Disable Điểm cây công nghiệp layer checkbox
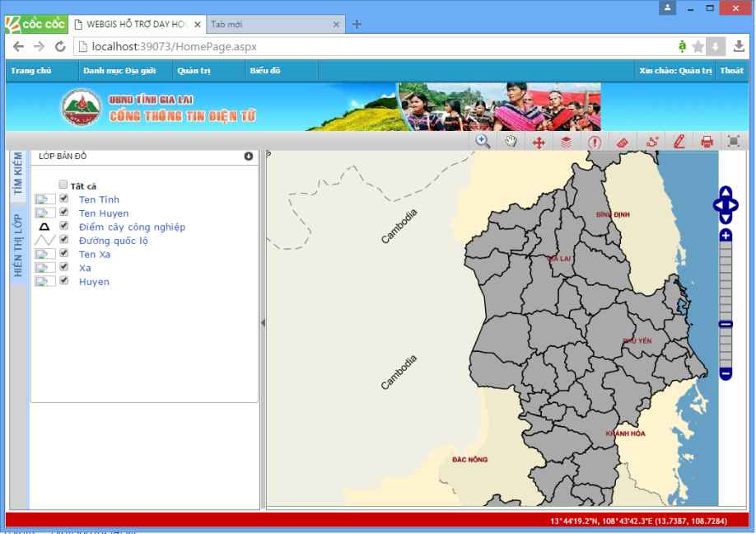The image size is (756, 534). [63, 225]
